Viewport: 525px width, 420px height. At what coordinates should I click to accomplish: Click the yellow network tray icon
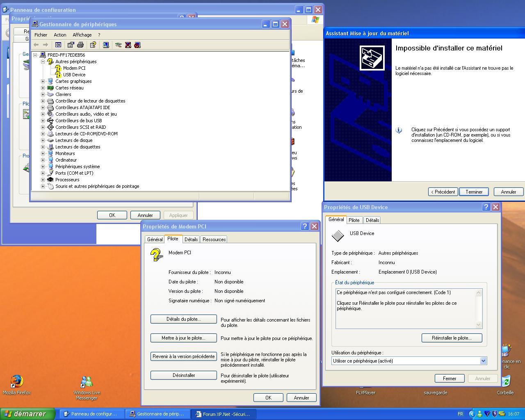(x=502, y=414)
